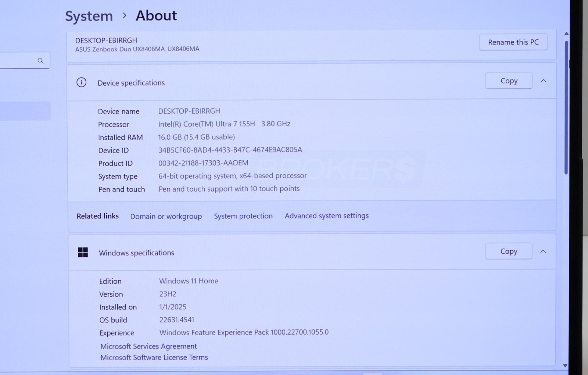Viewport: 588px width, 375px height.
Task: Click the Device name label
Action: (119, 111)
